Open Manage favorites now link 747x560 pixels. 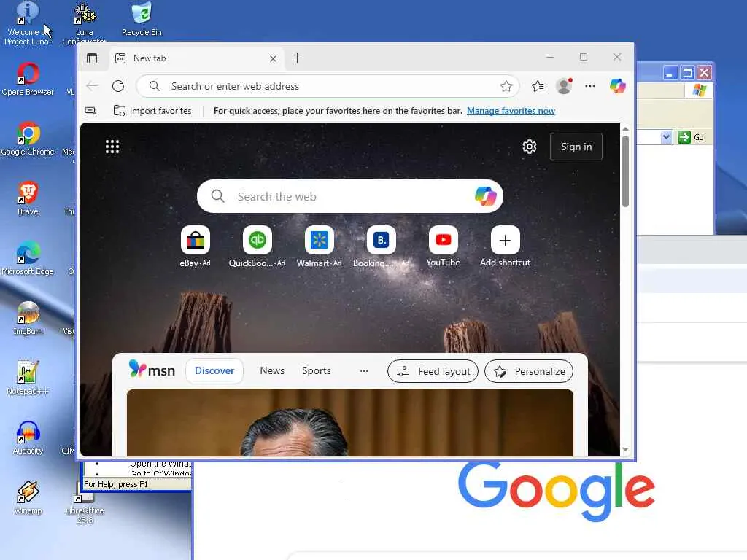click(x=511, y=111)
